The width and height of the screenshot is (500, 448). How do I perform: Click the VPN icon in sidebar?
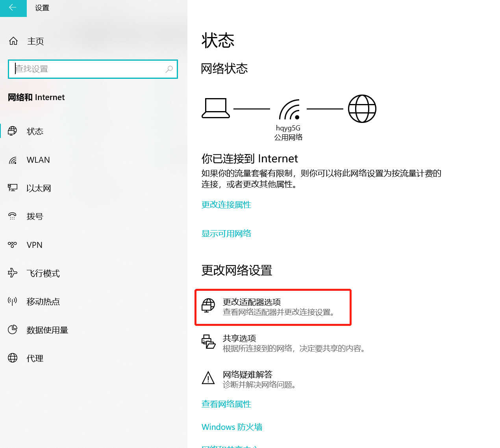(13, 245)
